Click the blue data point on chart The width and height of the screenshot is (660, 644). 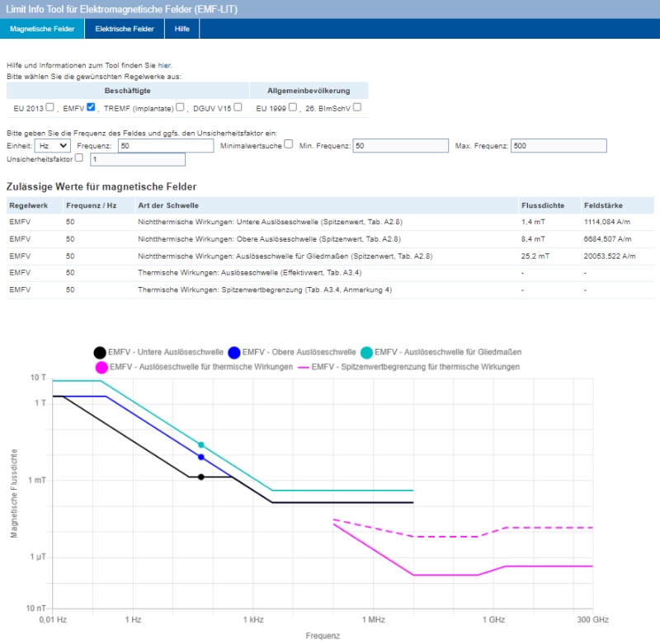pyautogui.click(x=200, y=457)
